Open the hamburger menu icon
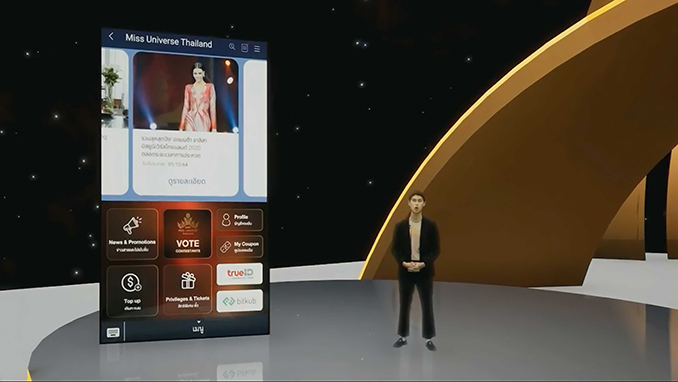678x382 pixels. click(257, 49)
